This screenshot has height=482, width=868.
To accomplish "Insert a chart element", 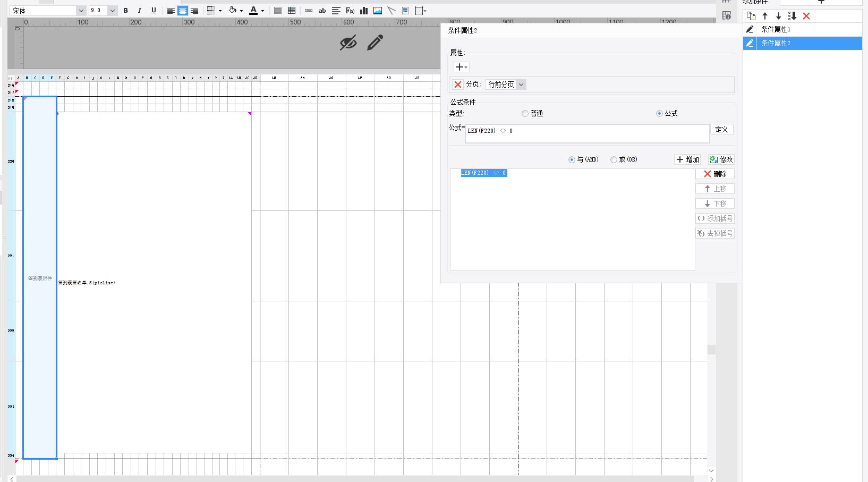I will (364, 11).
